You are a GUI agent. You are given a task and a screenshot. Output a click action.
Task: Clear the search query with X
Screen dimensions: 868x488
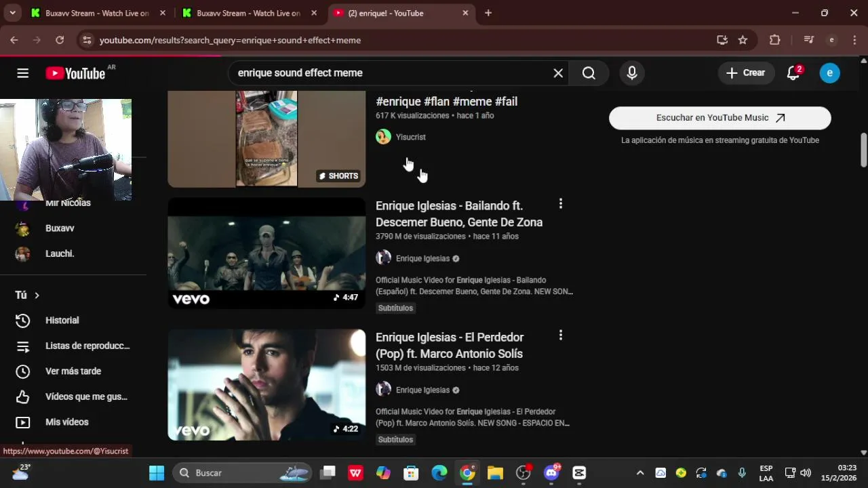point(558,73)
